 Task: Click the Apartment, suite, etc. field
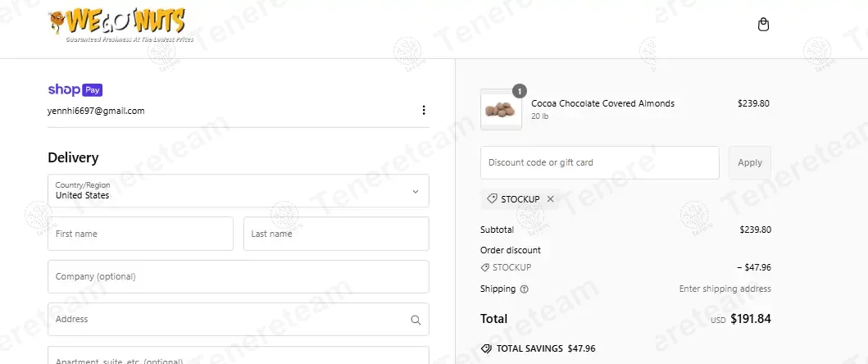coord(238,357)
